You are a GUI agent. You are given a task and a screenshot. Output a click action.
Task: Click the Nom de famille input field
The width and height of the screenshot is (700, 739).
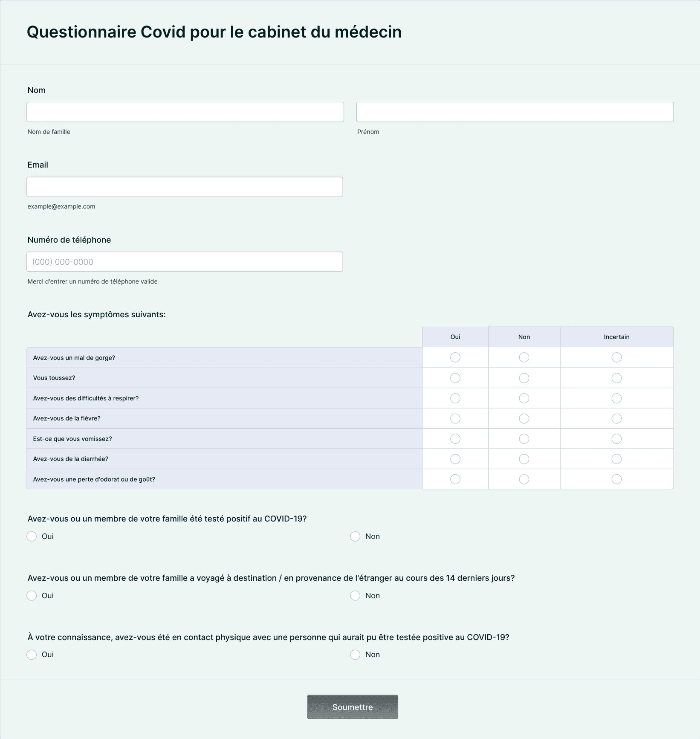click(185, 112)
